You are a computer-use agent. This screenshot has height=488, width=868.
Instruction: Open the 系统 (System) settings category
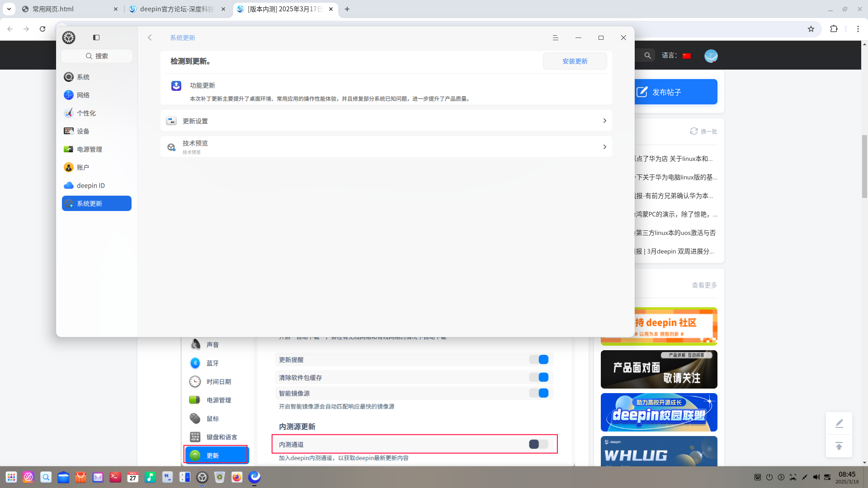click(x=97, y=77)
